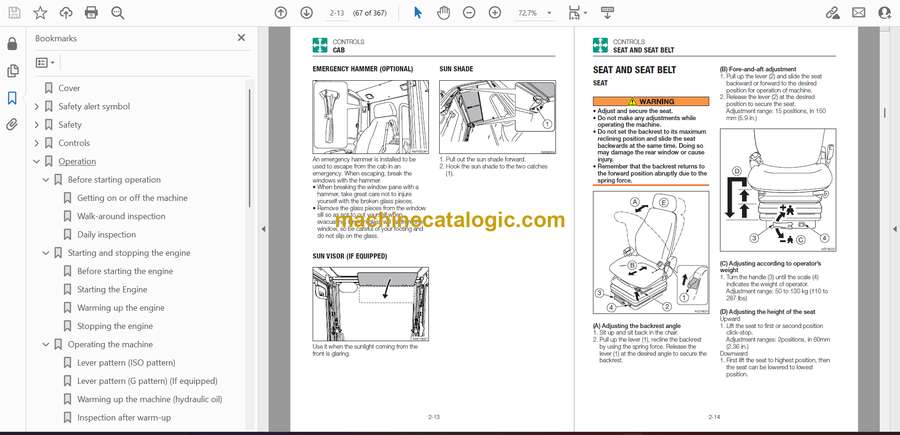Choose the Selection arrow tool
The width and height of the screenshot is (900, 435).
tap(418, 13)
